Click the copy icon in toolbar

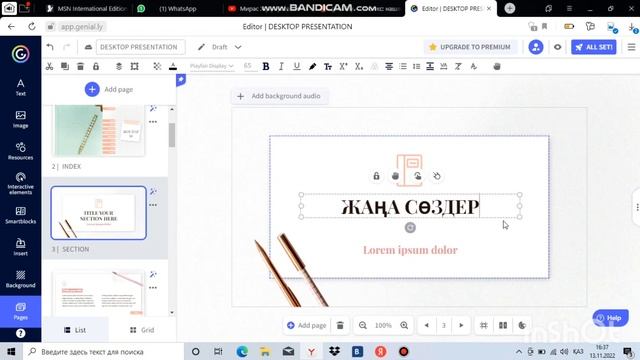tap(64, 66)
